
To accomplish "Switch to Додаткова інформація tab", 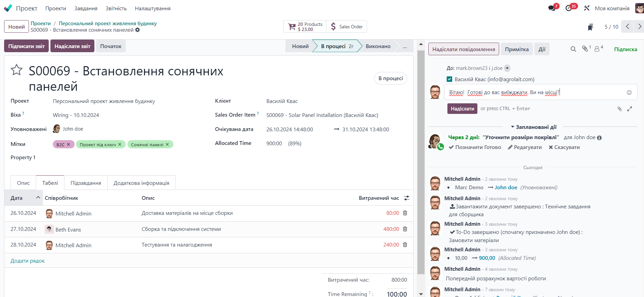I will coord(141,183).
